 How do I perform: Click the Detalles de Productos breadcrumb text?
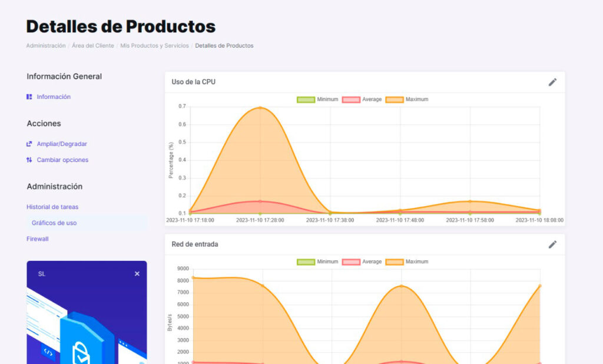click(224, 45)
